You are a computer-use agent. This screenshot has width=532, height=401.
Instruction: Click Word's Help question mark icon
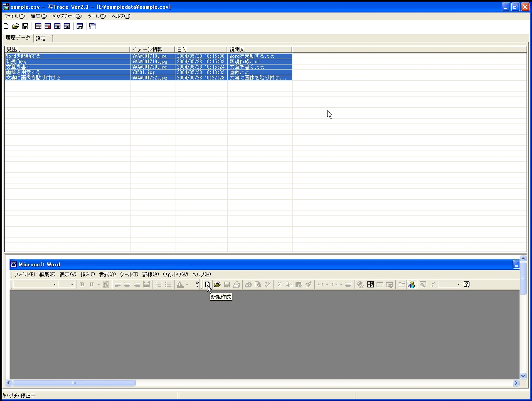467,285
